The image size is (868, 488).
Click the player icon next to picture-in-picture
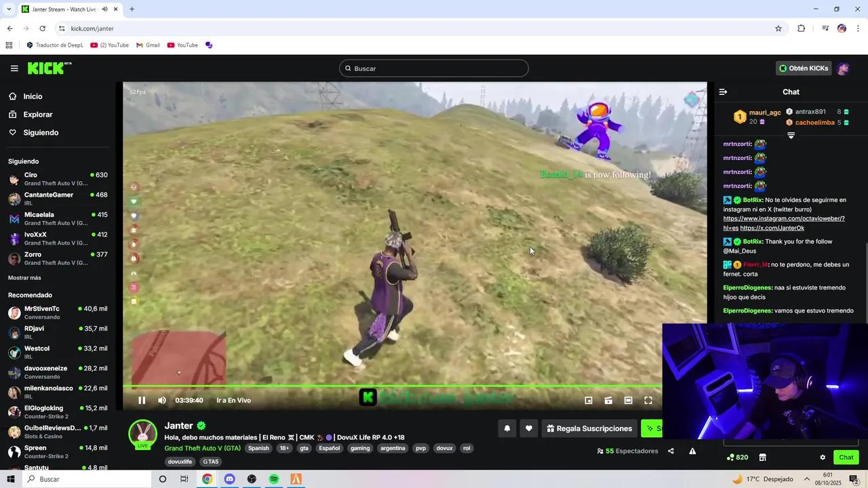tap(608, 401)
